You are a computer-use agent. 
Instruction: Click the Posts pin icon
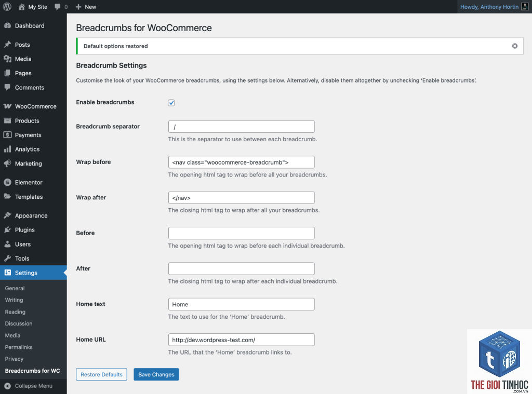click(7, 45)
